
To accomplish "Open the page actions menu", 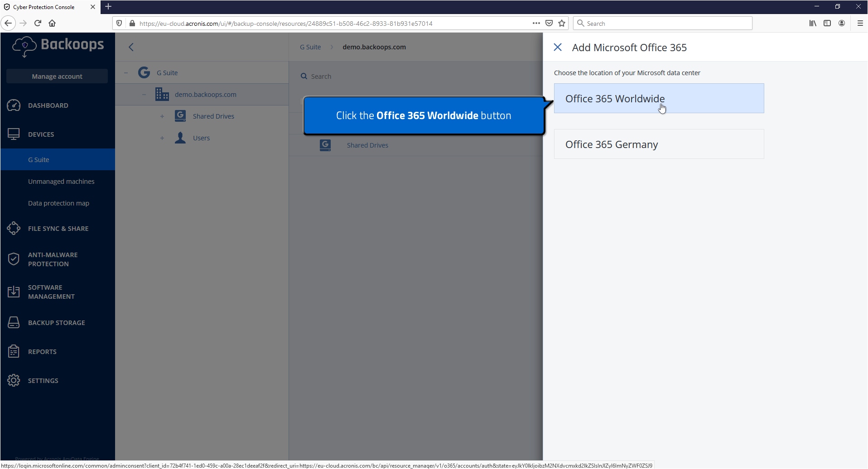I will click(x=536, y=23).
